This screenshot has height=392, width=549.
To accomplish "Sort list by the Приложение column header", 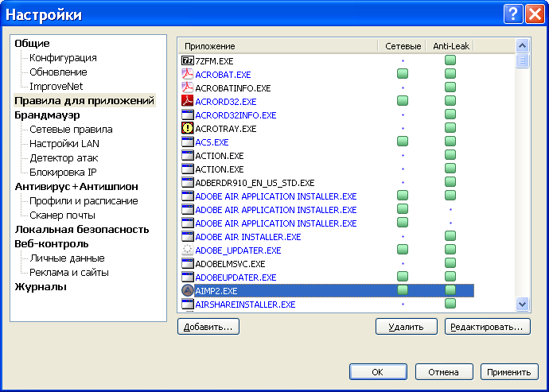I will 278,46.
